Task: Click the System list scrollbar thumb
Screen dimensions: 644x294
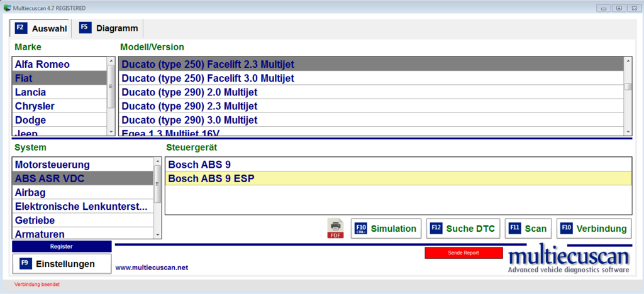Action: [x=158, y=183]
